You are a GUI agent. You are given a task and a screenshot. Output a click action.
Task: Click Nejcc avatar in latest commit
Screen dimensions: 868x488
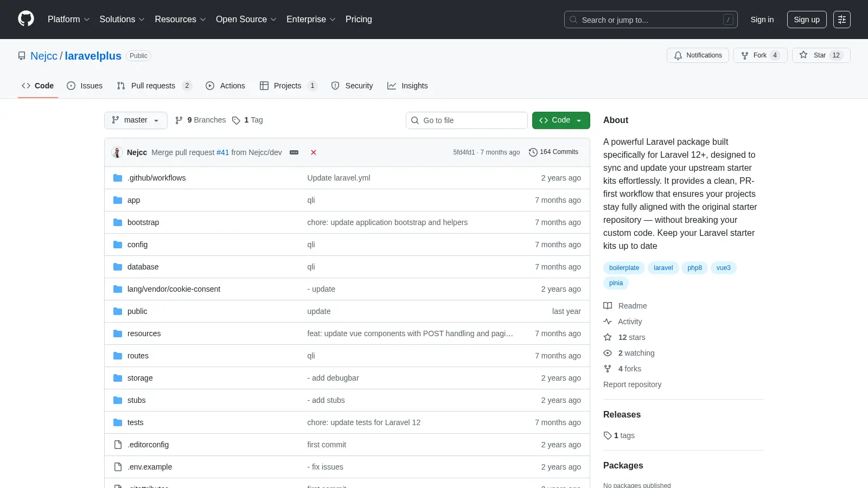117,152
